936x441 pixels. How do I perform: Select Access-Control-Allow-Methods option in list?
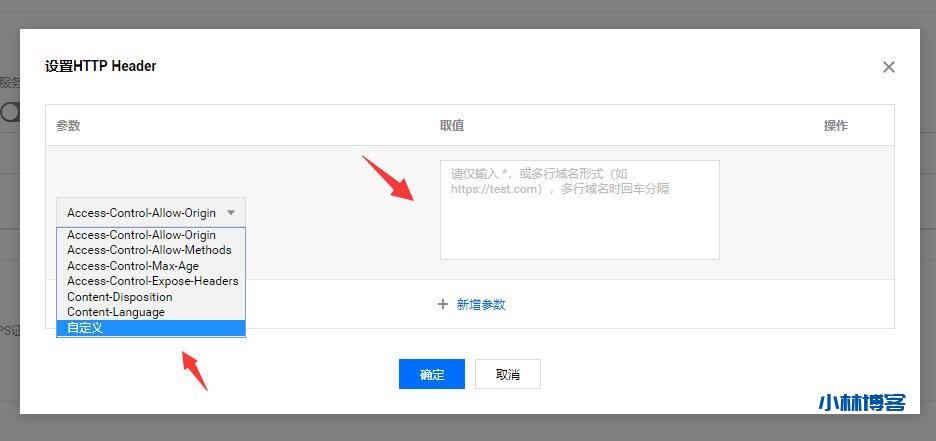149,250
